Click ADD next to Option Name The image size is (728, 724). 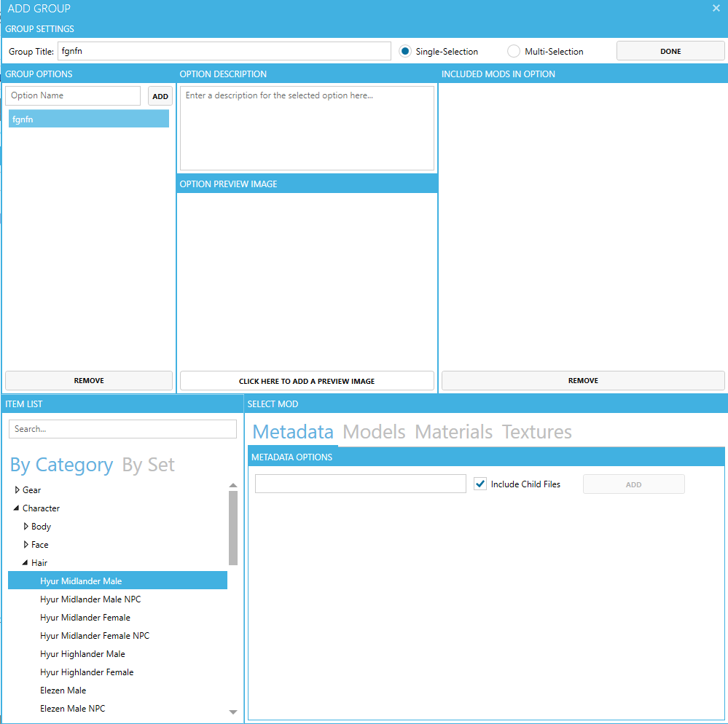(160, 96)
